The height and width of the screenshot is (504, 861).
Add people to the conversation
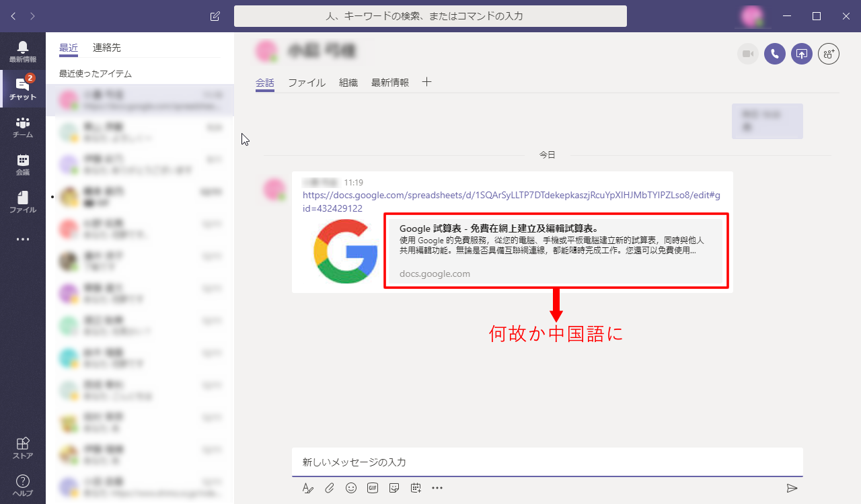(x=828, y=54)
